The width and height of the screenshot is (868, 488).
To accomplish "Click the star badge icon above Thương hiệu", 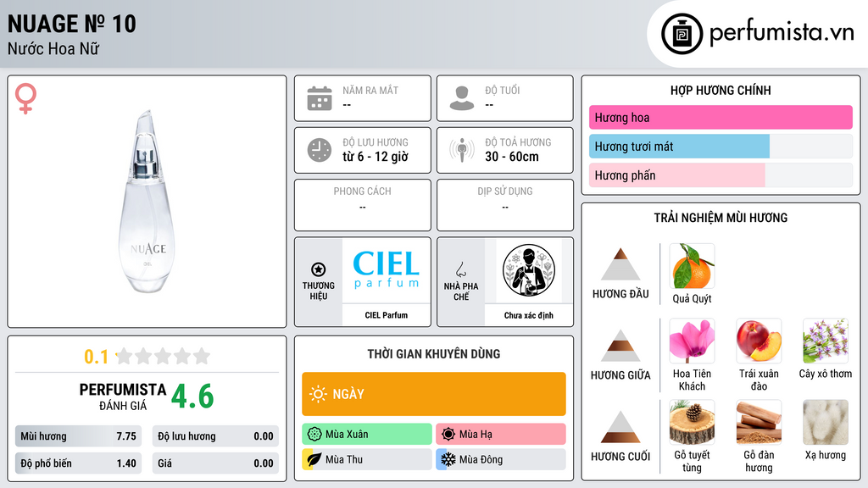I will point(319,269).
